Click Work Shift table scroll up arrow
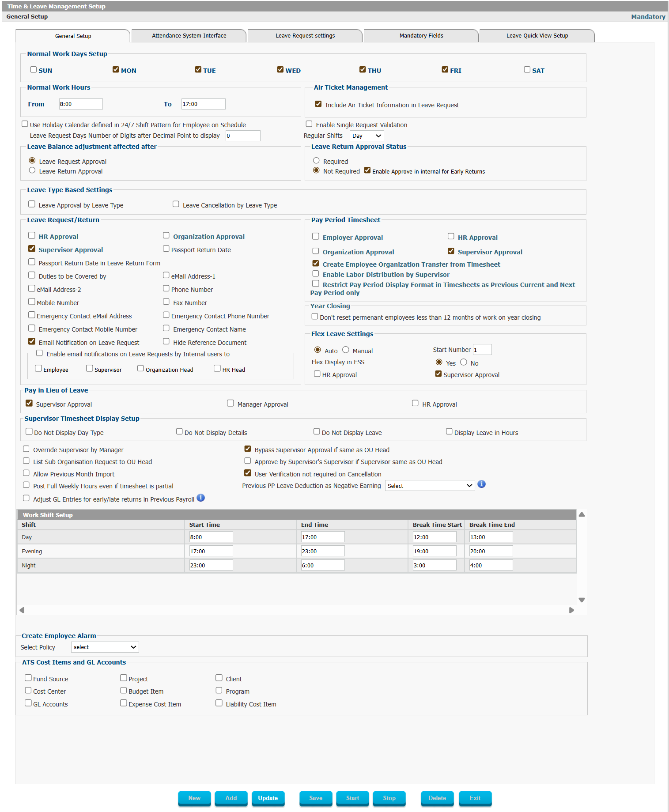669x812 pixels. (x=582, y=514)
